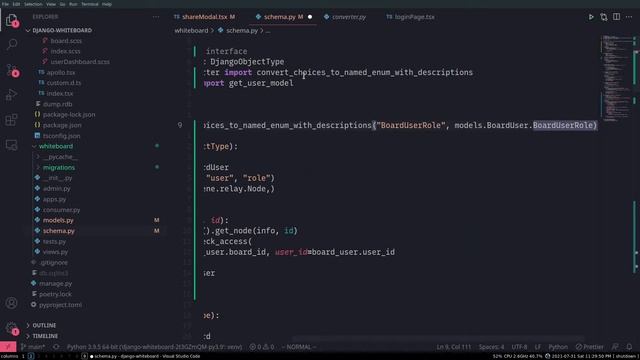Open the View menu

click(x=51, y=4)
